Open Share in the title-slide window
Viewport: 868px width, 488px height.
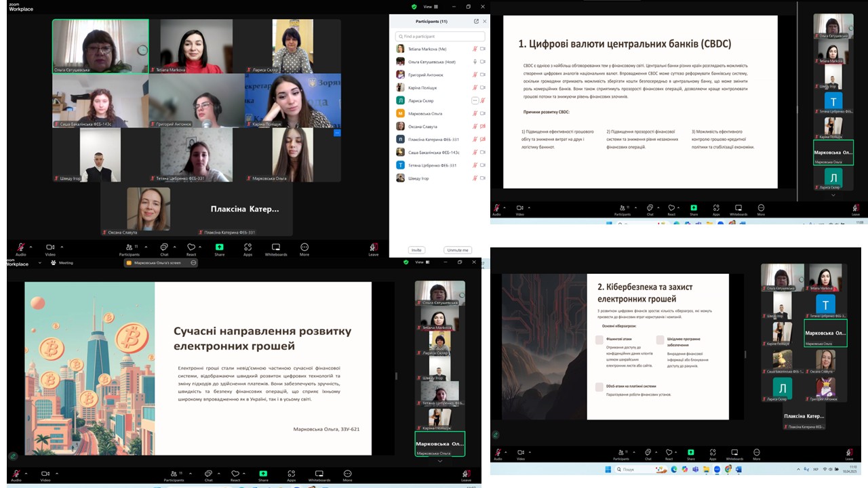263,475
